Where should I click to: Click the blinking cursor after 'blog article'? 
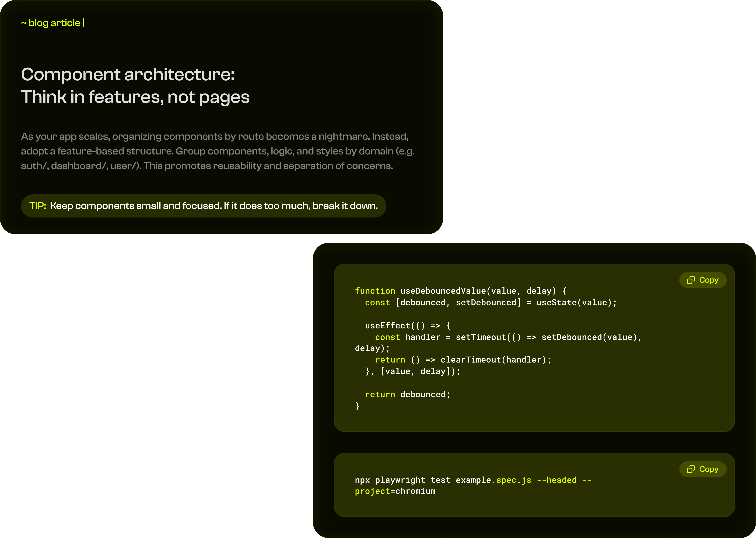(x=83, y=23)
